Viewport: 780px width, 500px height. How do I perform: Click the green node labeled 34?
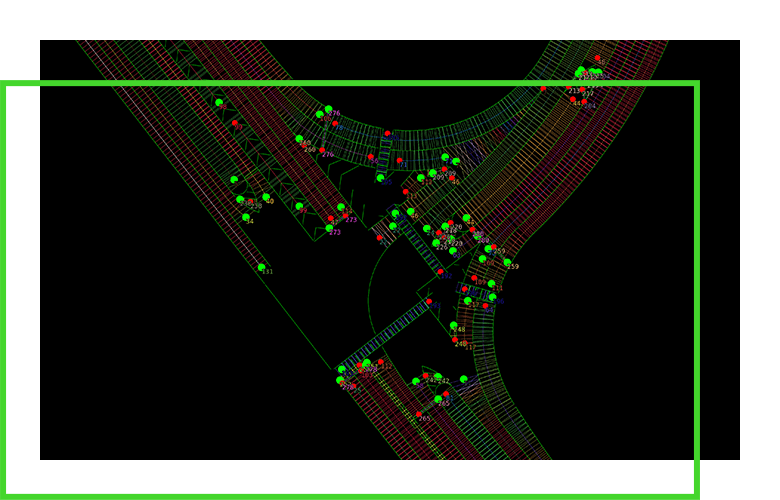coord(246,217)
